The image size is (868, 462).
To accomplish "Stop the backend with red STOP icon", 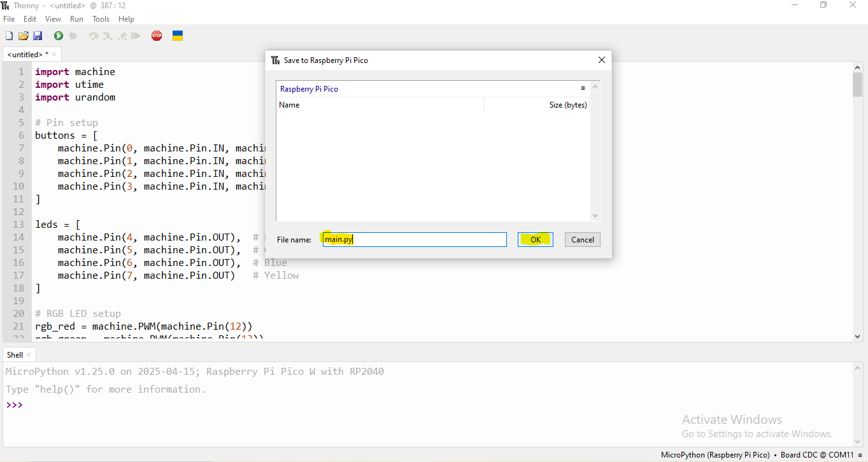I will (x=157, y=36).
